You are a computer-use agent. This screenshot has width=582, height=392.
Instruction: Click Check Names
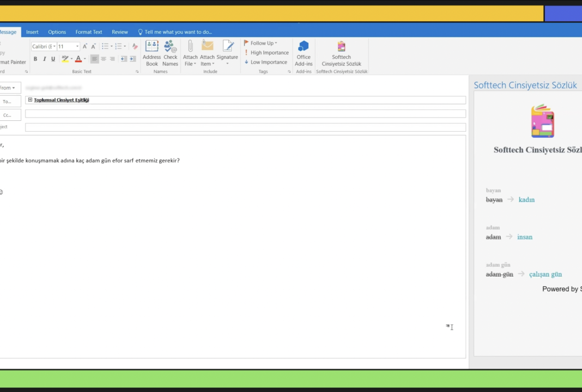[171, 53]
